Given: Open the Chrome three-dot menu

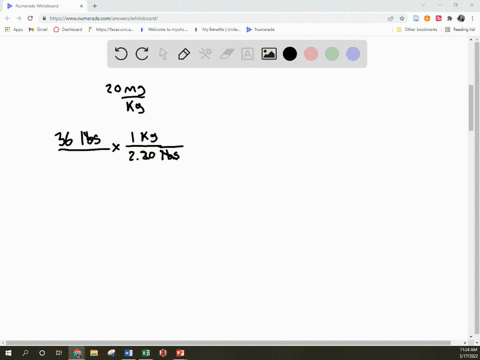Looking at the screenshot, I should tap(472, 18).
